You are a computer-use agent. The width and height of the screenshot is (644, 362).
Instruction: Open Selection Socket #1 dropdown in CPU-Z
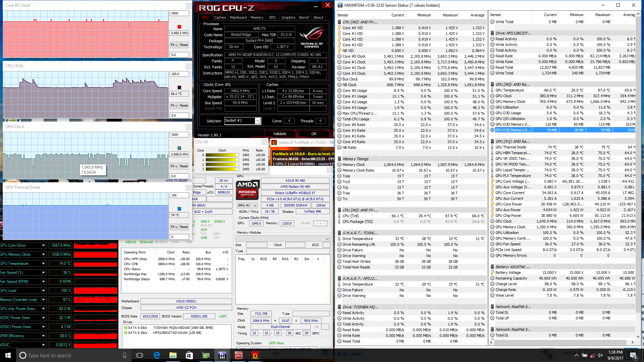[258, 121]
